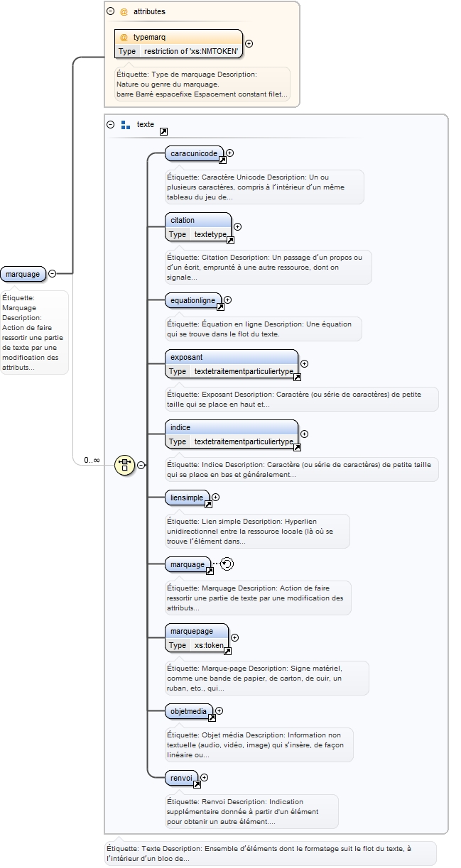The height and width of the screenshot is (868, 461).
Task: Click the 'Lien simple' description annotation
Action: point(256,531)
